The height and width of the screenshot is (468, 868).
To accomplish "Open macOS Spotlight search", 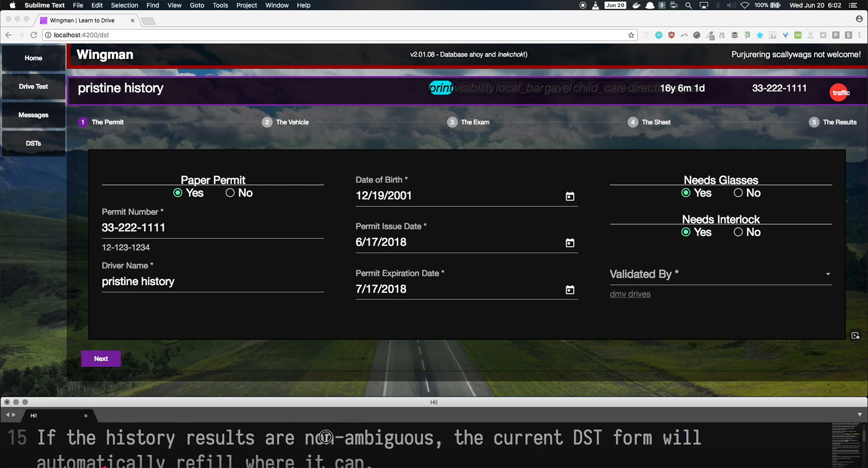I will (689, 5).
